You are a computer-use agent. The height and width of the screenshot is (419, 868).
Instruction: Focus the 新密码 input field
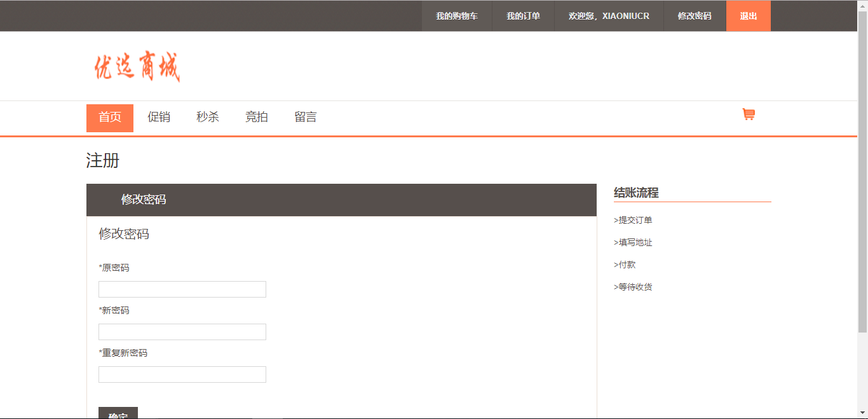182,332
